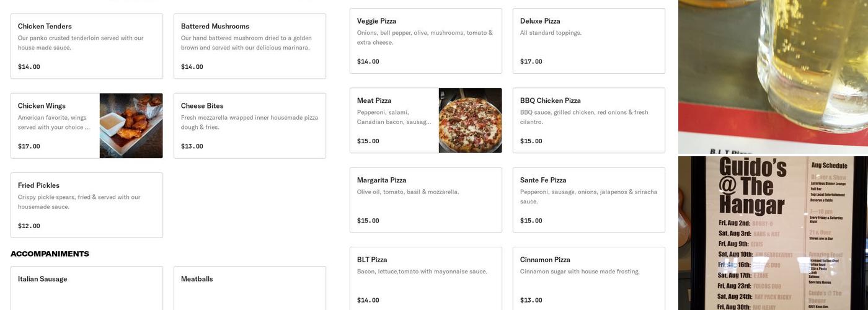Select the Cinnamon Pizza item
The image size is (868, 310).
588,278
